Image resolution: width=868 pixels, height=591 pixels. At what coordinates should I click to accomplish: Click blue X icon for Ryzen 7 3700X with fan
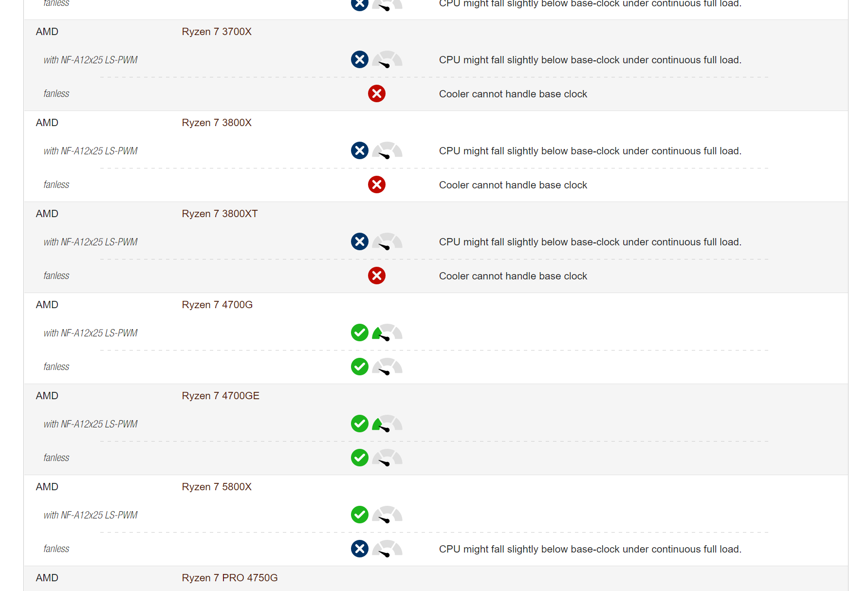360,59
